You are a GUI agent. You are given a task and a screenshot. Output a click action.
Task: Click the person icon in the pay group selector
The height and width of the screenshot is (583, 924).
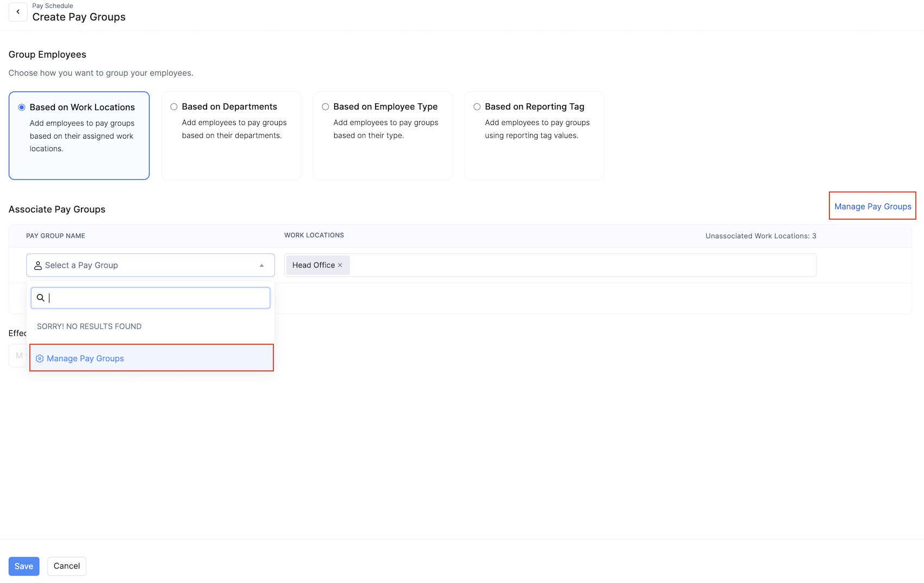[x=38, y=265]
